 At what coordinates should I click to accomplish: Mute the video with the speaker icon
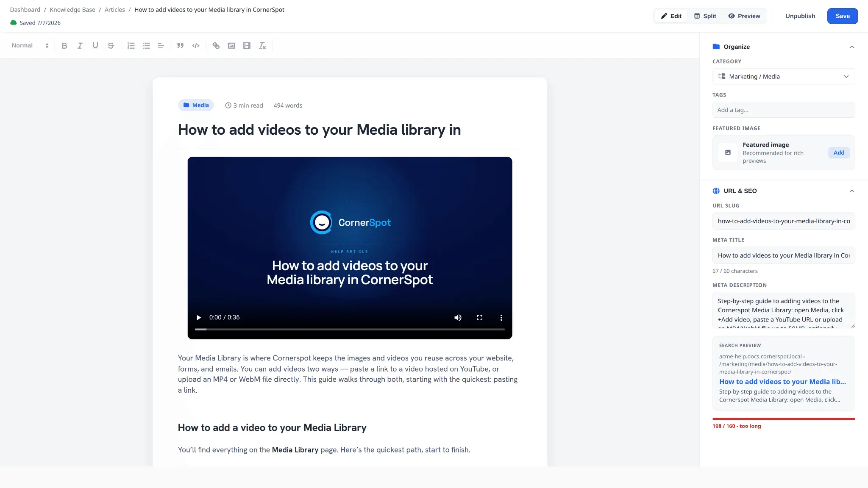pyautogui.click(x=458, y=318)
